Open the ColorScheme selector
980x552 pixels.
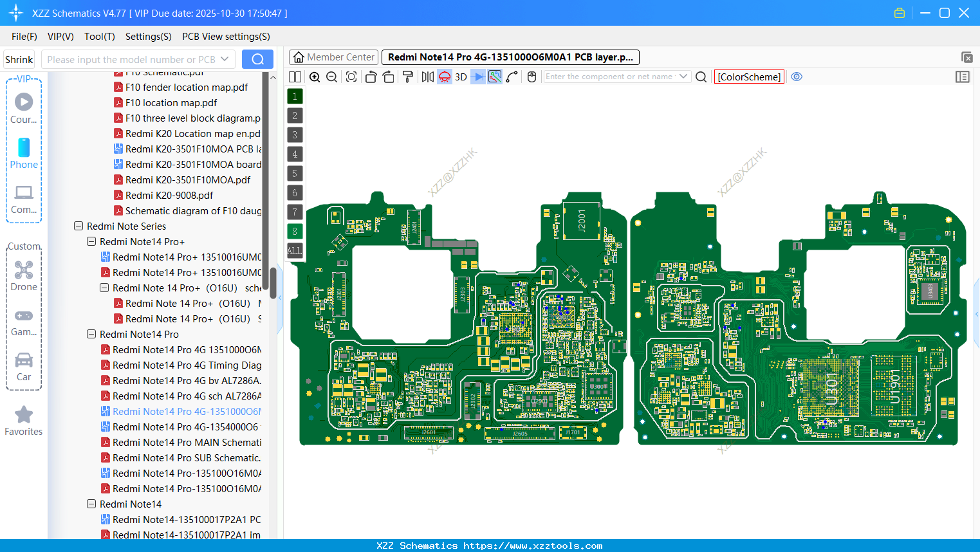pyautogui.click(x=749, y=77)
